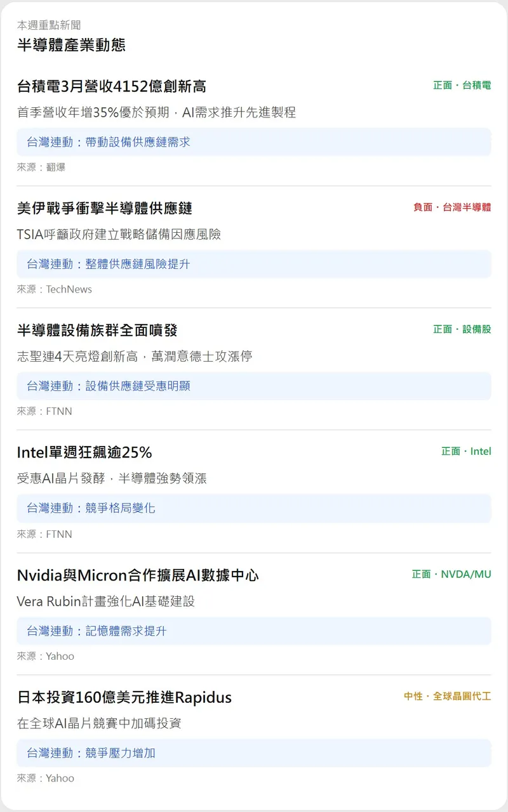Click the 正面・NVDA/MU tag

click(451, 574)
